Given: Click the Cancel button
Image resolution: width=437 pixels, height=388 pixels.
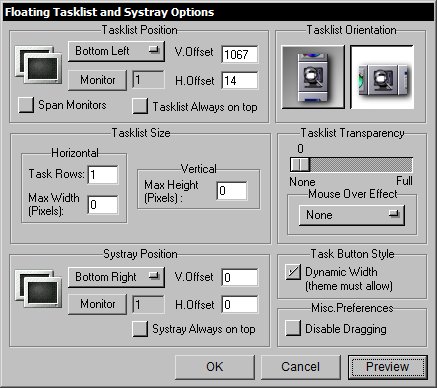Looking at the screenshot, I should [301, 367].
